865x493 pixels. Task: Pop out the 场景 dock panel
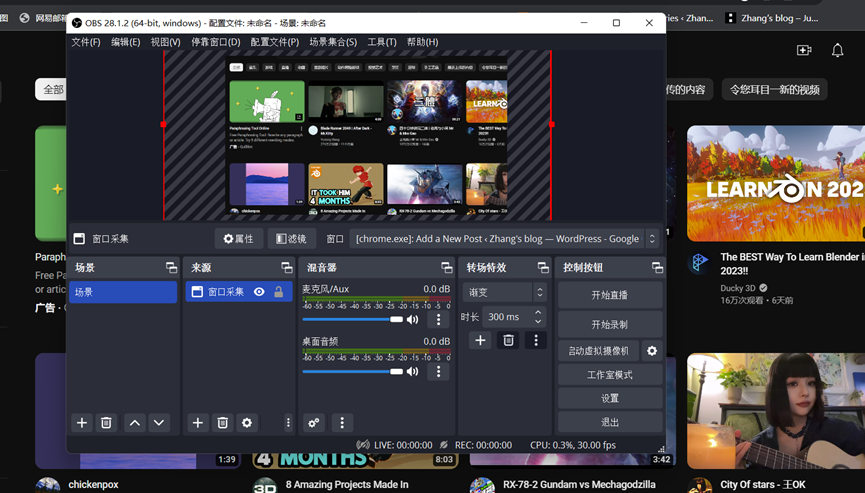(172, 267)
